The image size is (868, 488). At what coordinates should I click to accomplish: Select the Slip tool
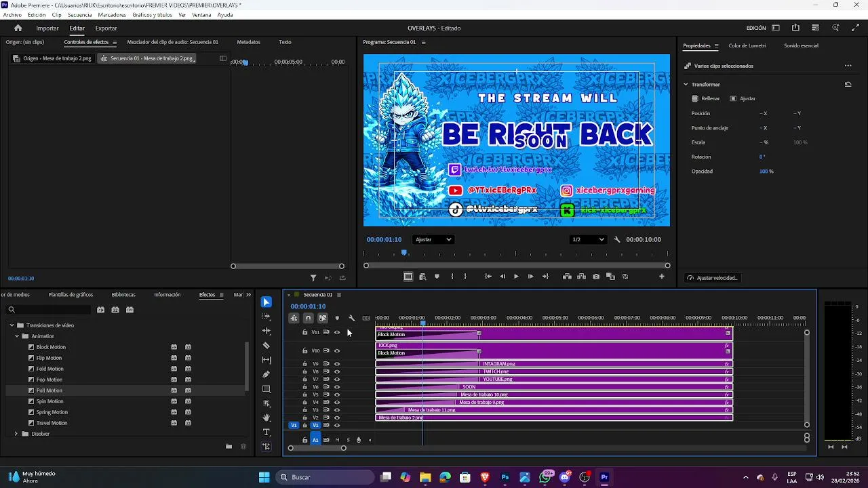267,360
